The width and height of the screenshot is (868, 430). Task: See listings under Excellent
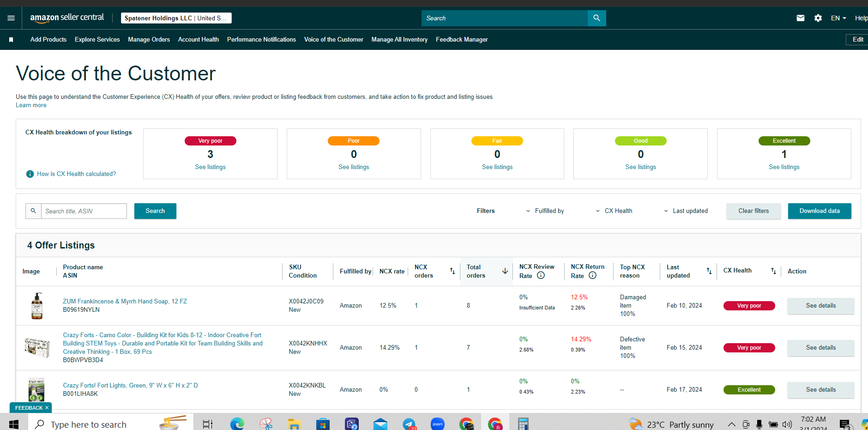coord(784,167)
